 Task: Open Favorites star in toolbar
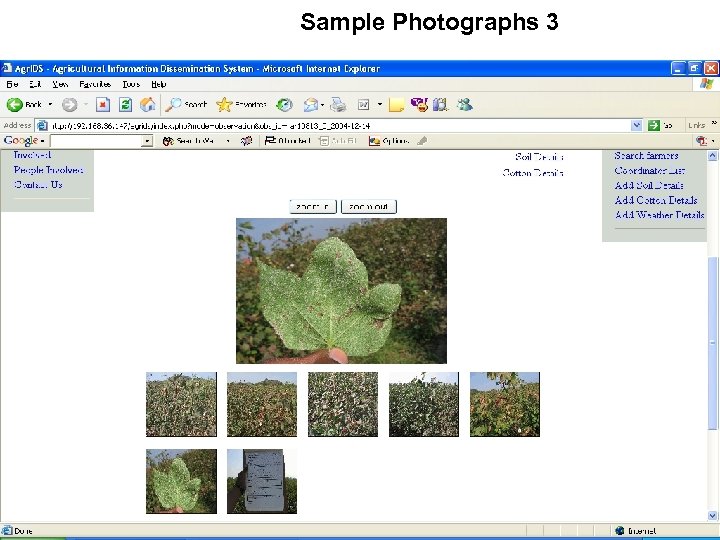[x=242, y=105]
